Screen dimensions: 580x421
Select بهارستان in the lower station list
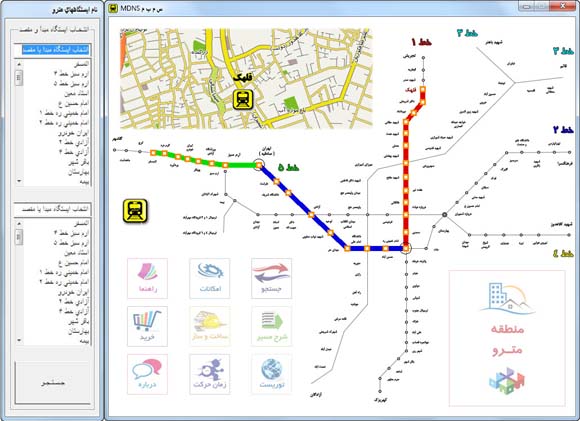[78, 331]
